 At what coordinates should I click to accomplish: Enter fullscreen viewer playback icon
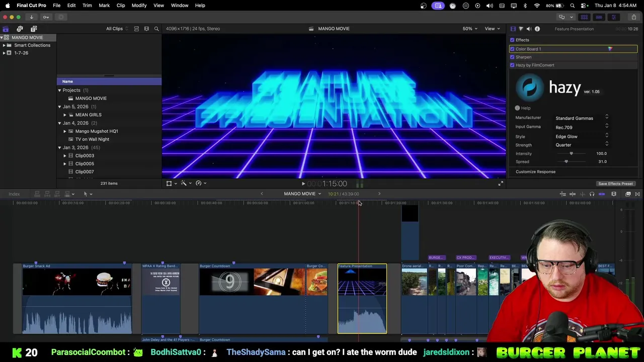click(500, 184)
